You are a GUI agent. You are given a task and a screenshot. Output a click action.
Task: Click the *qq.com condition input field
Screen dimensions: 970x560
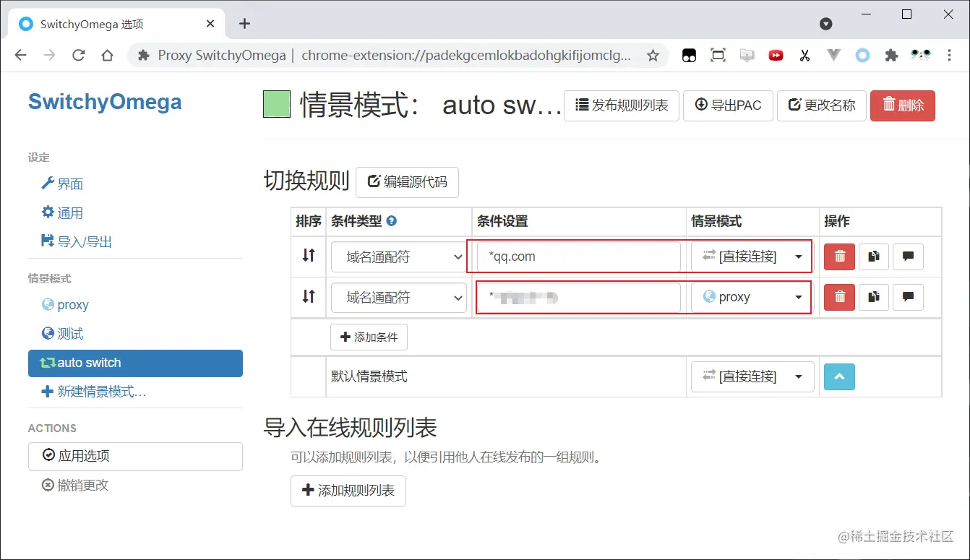pyautogui.click(x=579, y=257)
